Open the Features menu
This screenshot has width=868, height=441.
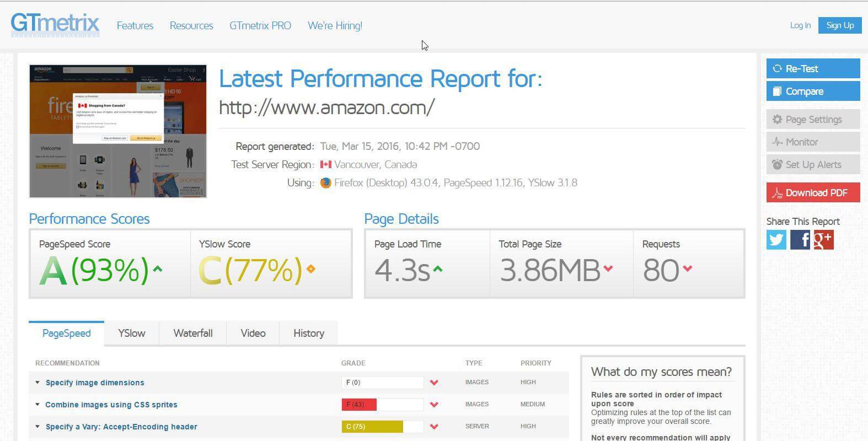click(x=135, y=25)
